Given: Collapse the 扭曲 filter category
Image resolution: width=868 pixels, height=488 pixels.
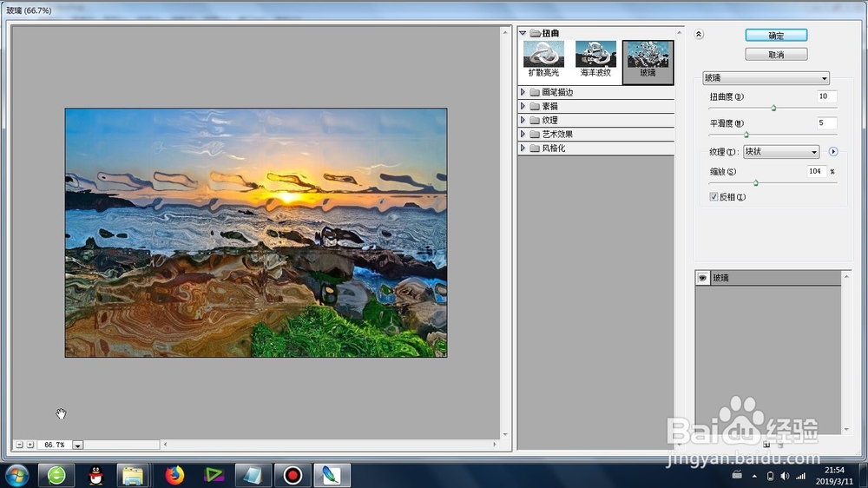Looking at the screenshot, I should pyautogui.click(x=523, y=33).
